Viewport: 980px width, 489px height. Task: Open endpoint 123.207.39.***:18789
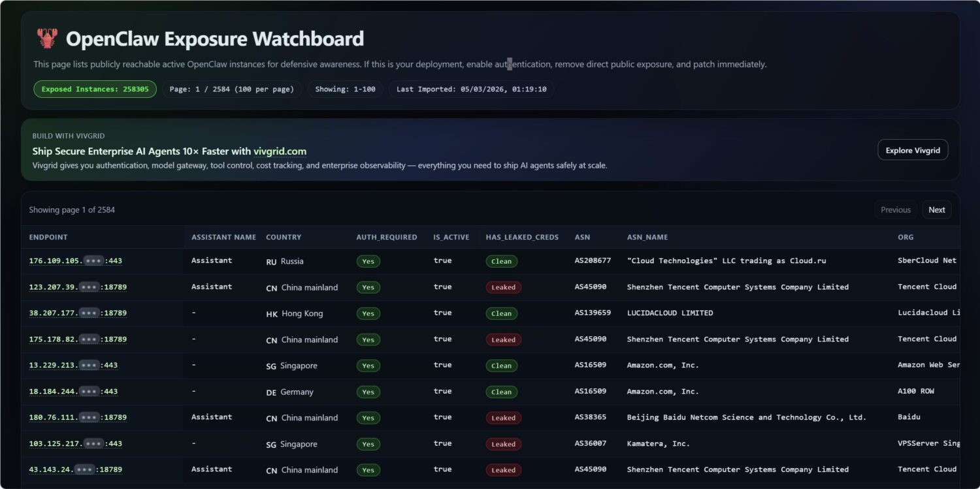pos(78,287)
